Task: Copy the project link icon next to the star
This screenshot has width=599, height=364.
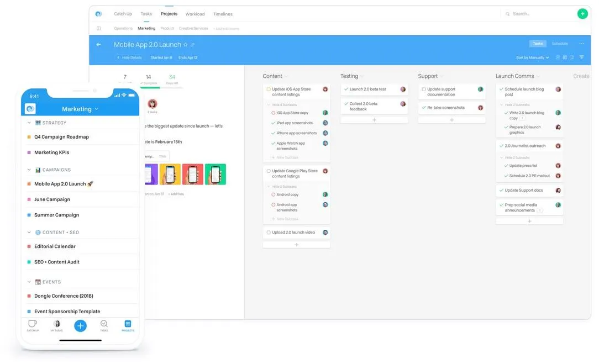Action: pyautogui.click(x=192, y=45)
